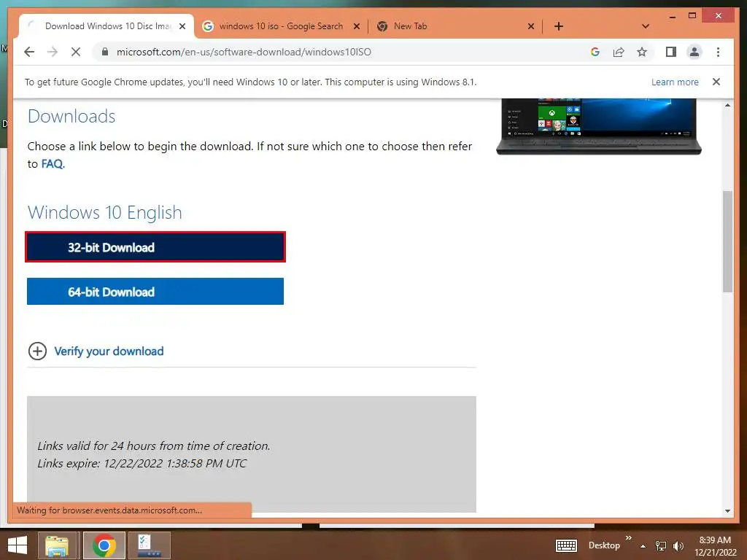Click the share page icon
This screenshot has height=560, width=747.
tap(619, 52)
